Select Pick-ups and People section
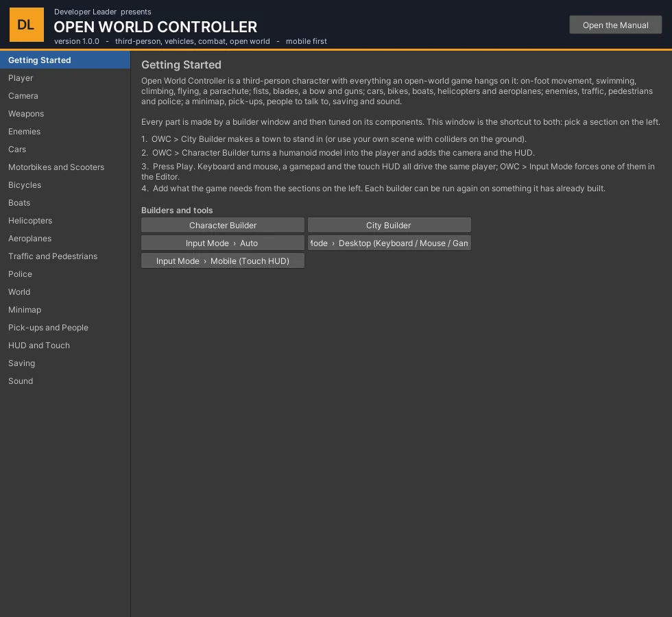The image size is (672, 617). 65,328
